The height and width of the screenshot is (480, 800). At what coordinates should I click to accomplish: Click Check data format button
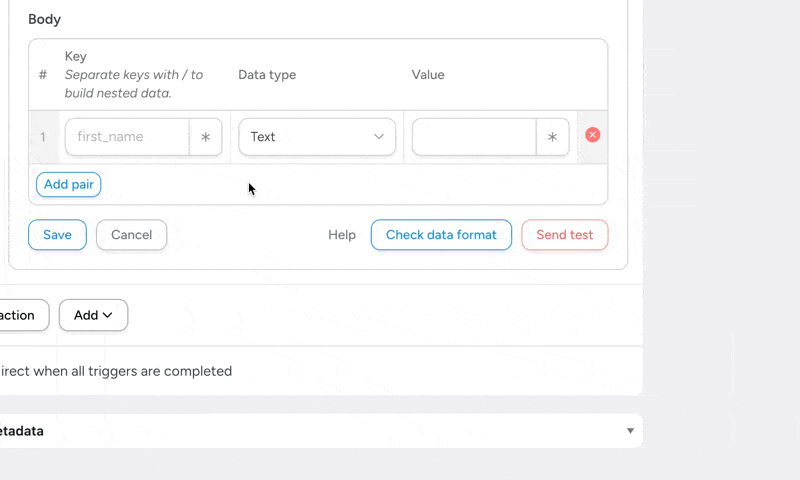coord(441,235)
